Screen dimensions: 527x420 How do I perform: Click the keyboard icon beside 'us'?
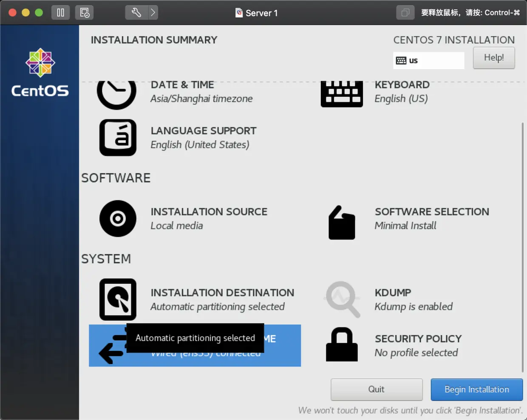(401, 60)
